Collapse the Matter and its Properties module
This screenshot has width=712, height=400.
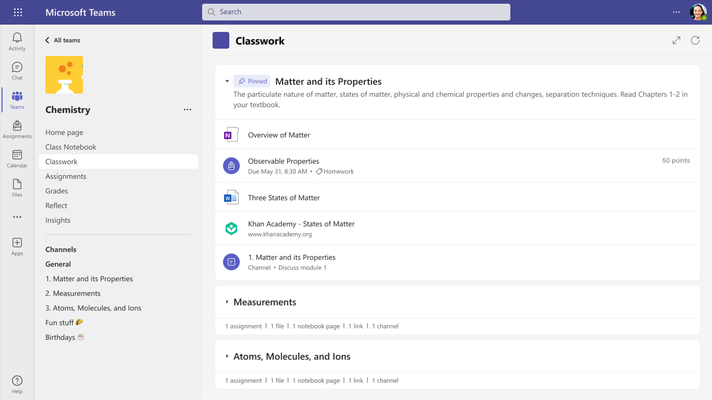tap(227, 81)
